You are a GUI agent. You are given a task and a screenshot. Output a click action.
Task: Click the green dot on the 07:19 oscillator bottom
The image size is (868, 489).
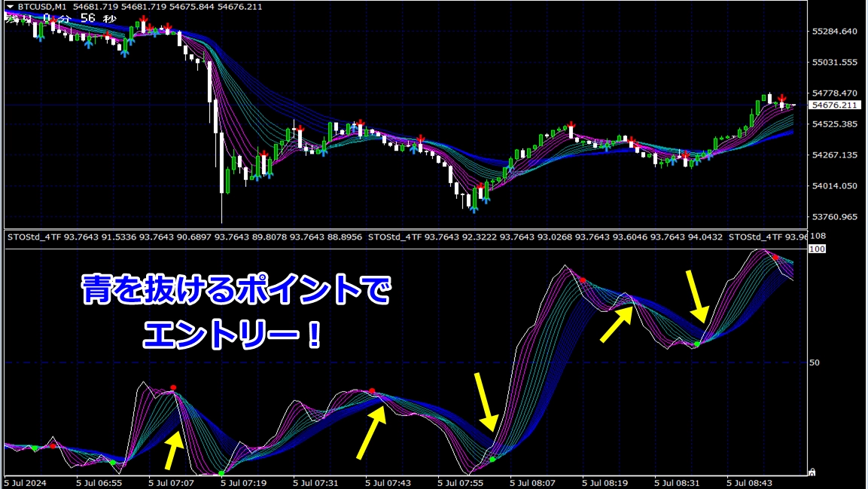221,473
